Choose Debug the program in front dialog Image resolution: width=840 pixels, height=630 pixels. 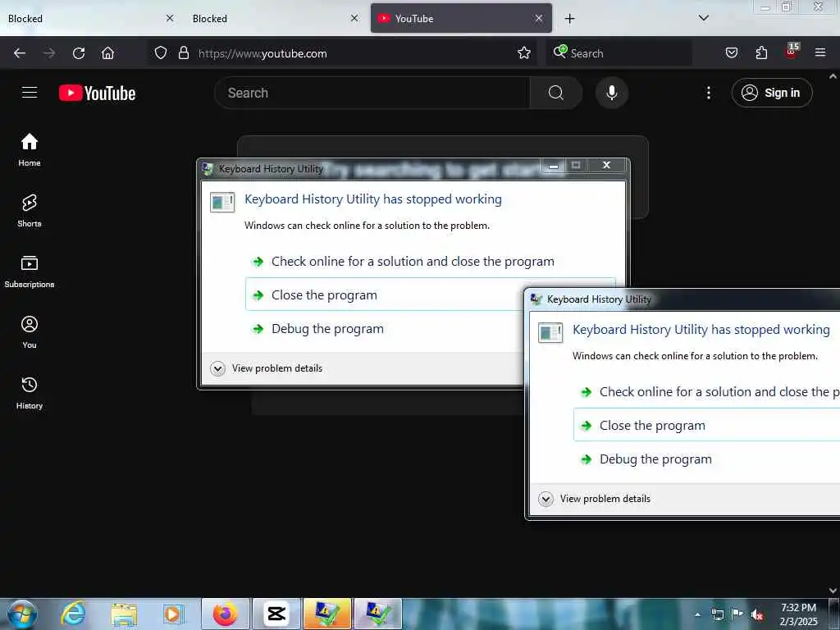(706, 459)
